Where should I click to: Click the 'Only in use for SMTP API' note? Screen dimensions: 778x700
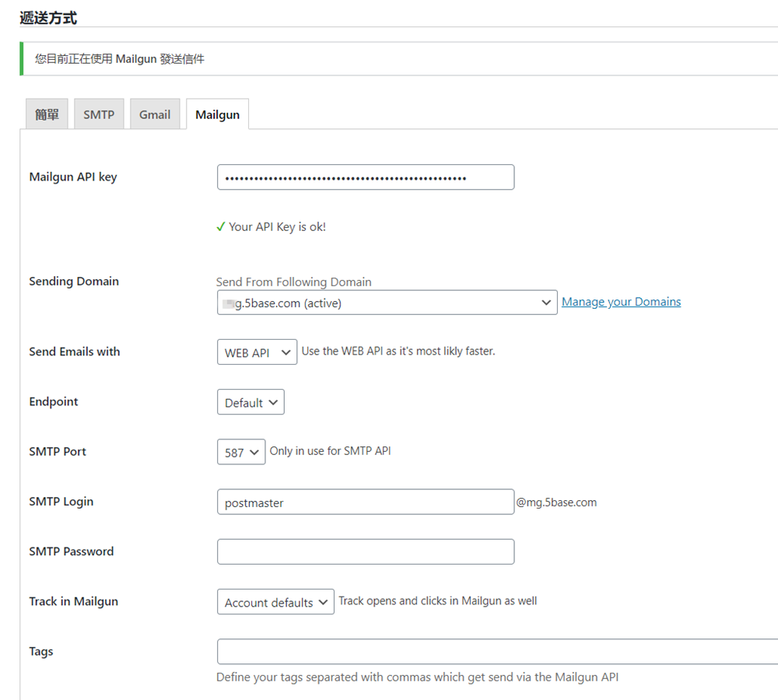(331, 451)
